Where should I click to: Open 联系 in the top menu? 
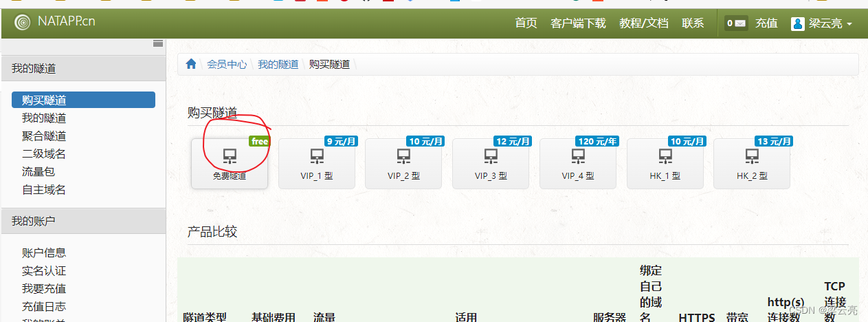coord(693,23)
